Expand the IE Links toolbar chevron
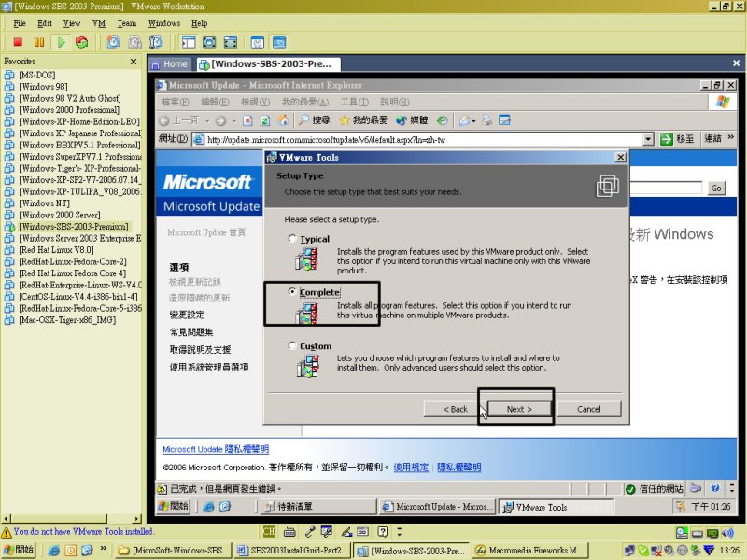The image size is (747, 560). [x=731, y=137]
